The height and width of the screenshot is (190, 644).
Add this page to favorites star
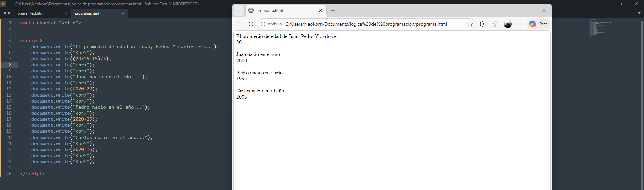pos(470,24)
